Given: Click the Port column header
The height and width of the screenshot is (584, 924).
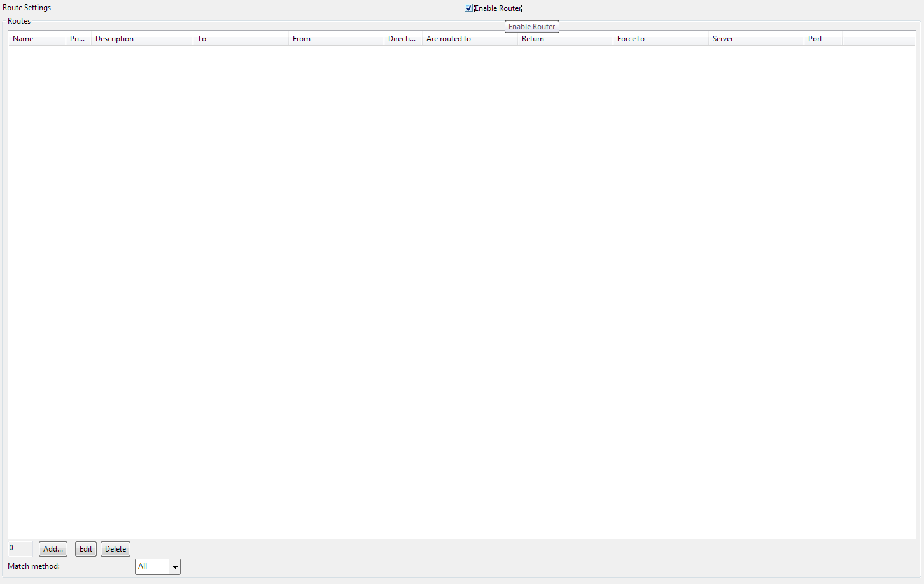Looking at the screenshot, I should [823, 39].
